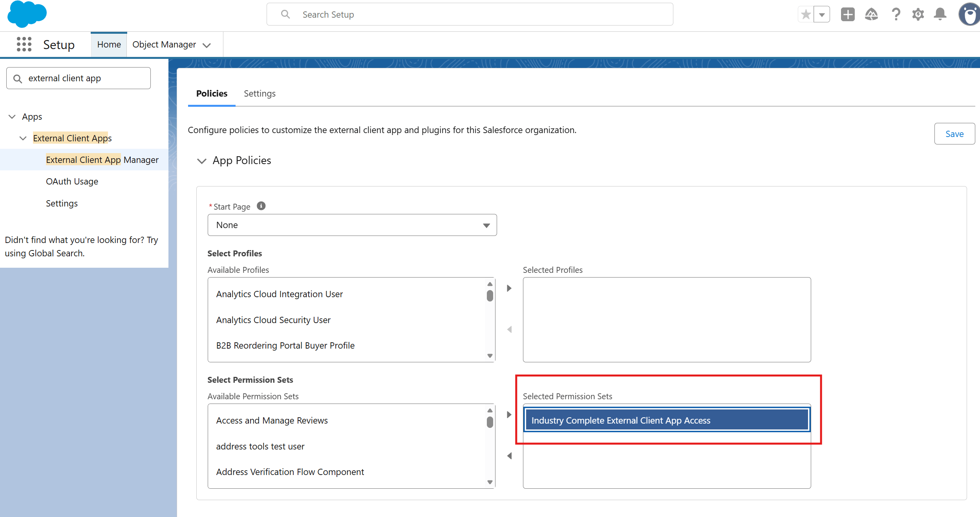Focus the Search Setup field
Viewport: 980px width, 517px height.
tap(470, 15)
